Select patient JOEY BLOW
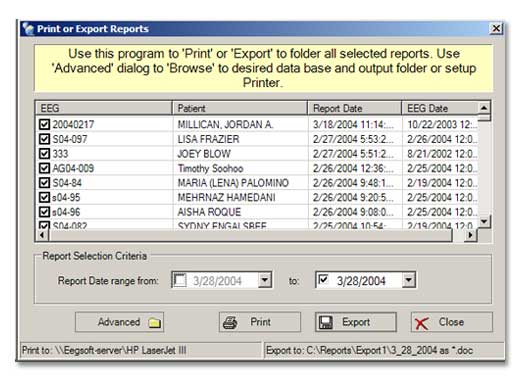520x380 pixels. pyautogui.click(x=204, y=154)
